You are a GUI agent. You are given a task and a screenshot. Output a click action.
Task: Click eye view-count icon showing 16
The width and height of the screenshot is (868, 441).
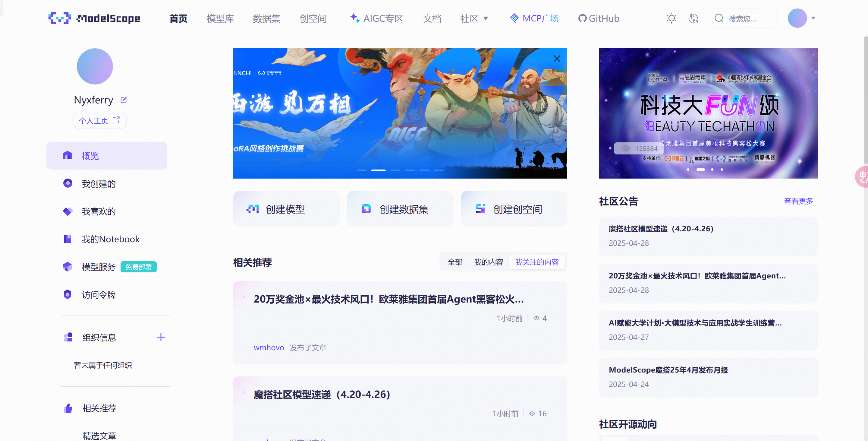coord(532,414)
